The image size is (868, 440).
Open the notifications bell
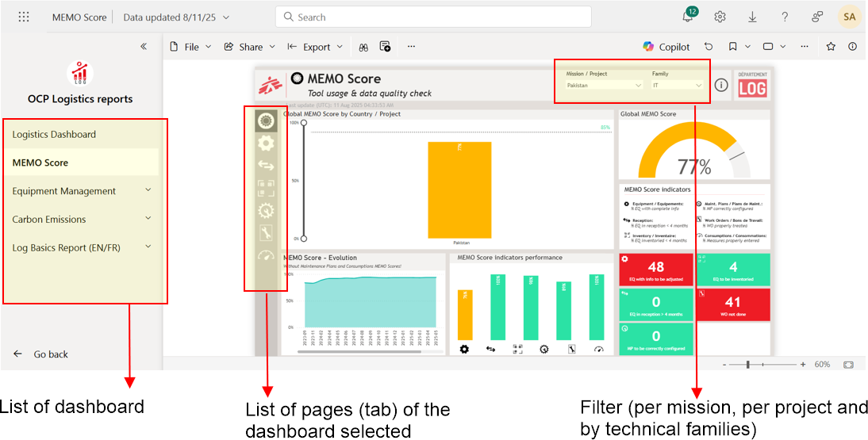pos(688,17)
